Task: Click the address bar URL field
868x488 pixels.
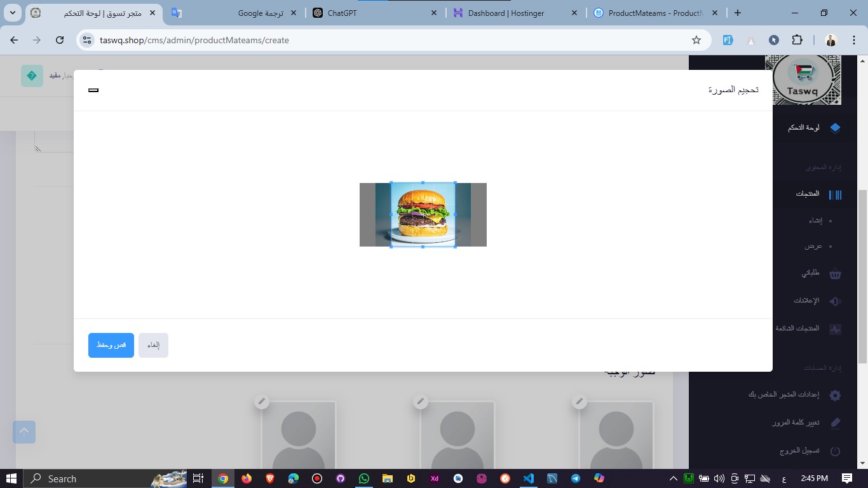Action: click(381, 40)
